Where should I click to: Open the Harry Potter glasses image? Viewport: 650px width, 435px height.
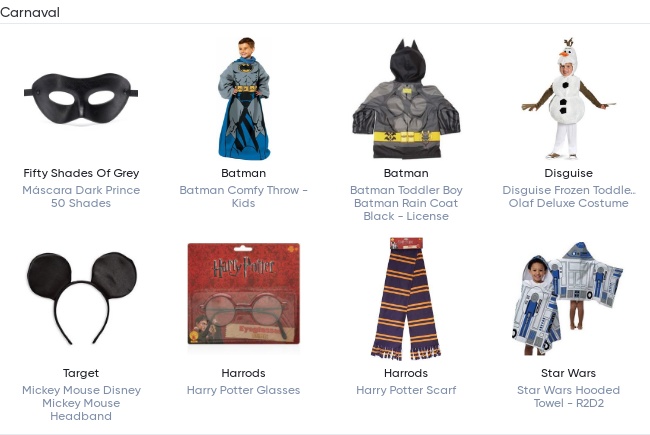[243, 298]
